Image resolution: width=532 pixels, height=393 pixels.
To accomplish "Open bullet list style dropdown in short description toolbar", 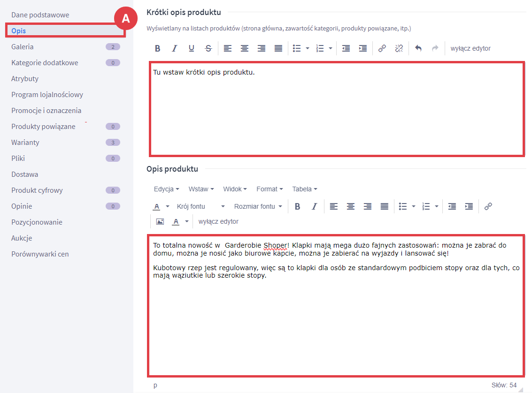I will point(308,48).
